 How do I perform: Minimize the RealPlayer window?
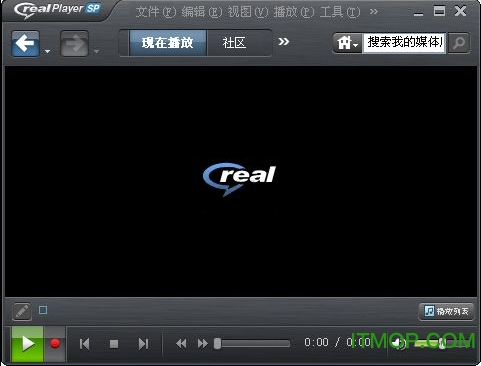(418, 13)
